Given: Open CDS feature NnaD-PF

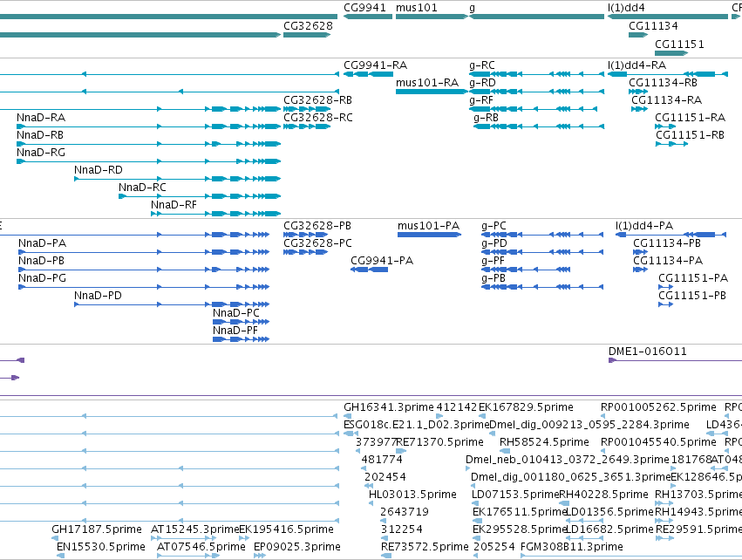Looking at the screenshot, I should pos(235,331).
